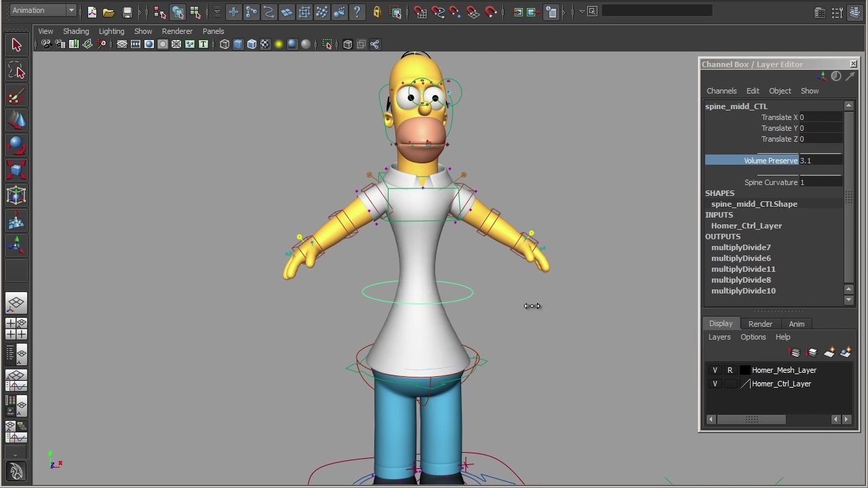
Task: Expand the viewport renderer options arrow
Action: click(x=582, y=12)
